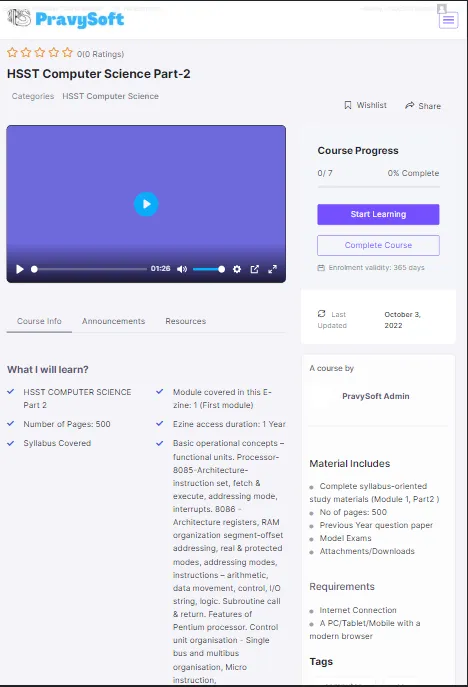Viewport: 468px width, 687px height.
Task: Open the PravySoft Admin author profile
Action: 376,396
